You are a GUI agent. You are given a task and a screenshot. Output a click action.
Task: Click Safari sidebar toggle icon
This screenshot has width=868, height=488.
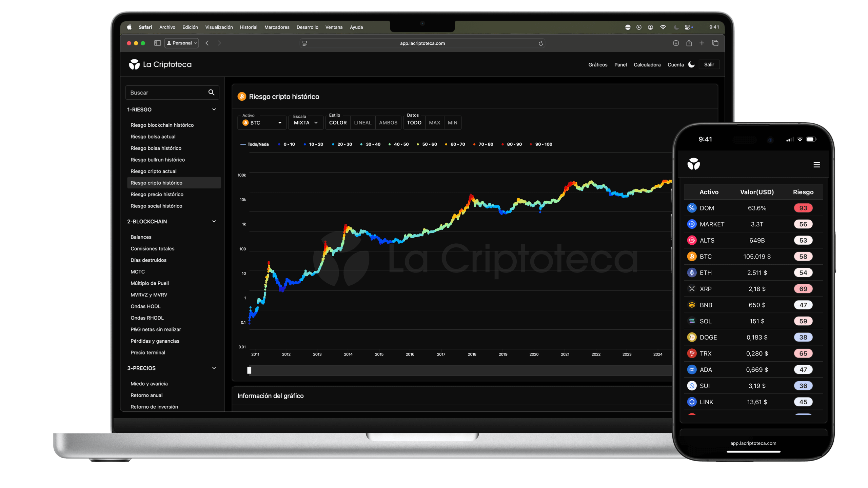pos(157,43)
